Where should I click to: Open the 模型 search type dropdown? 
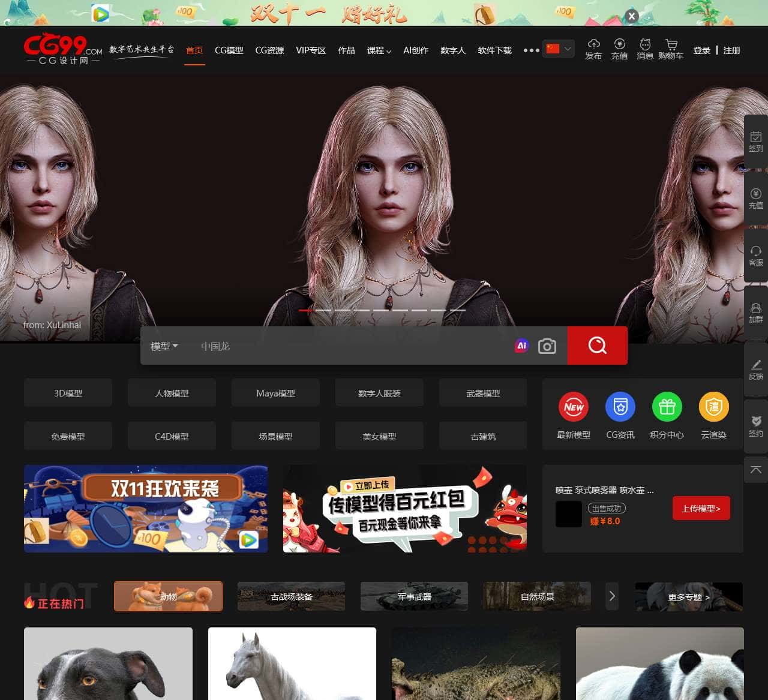[164, 346]
